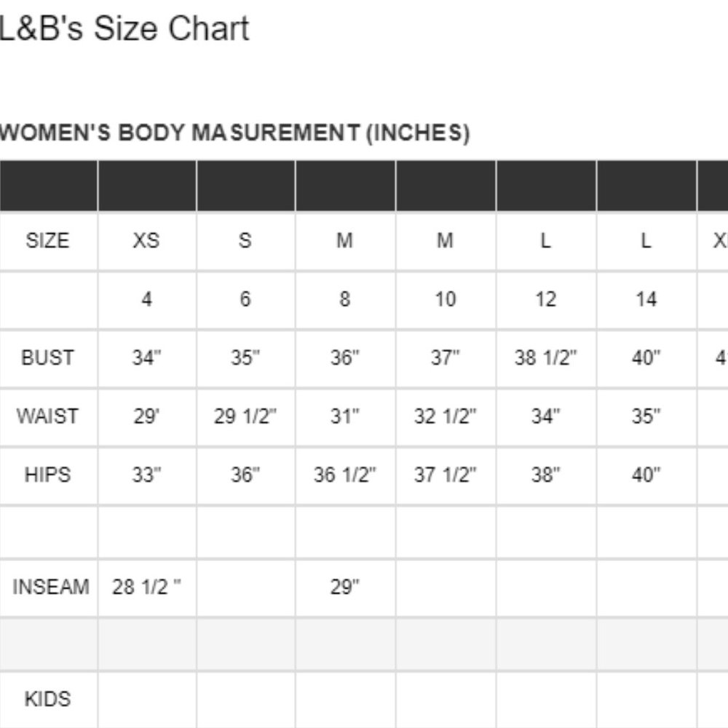The image size is (728, 728).
Task: Click the 37 1/2" hips value
Action: tap(446, 475)
